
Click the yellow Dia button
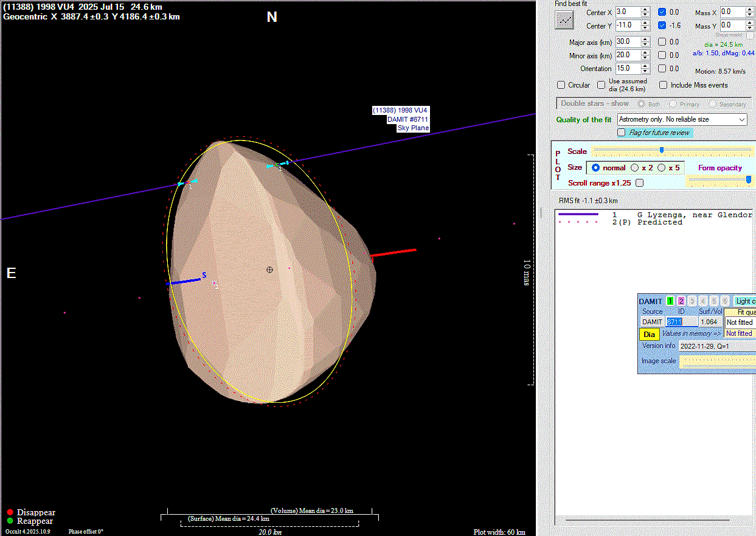click(x=649, y=334)
